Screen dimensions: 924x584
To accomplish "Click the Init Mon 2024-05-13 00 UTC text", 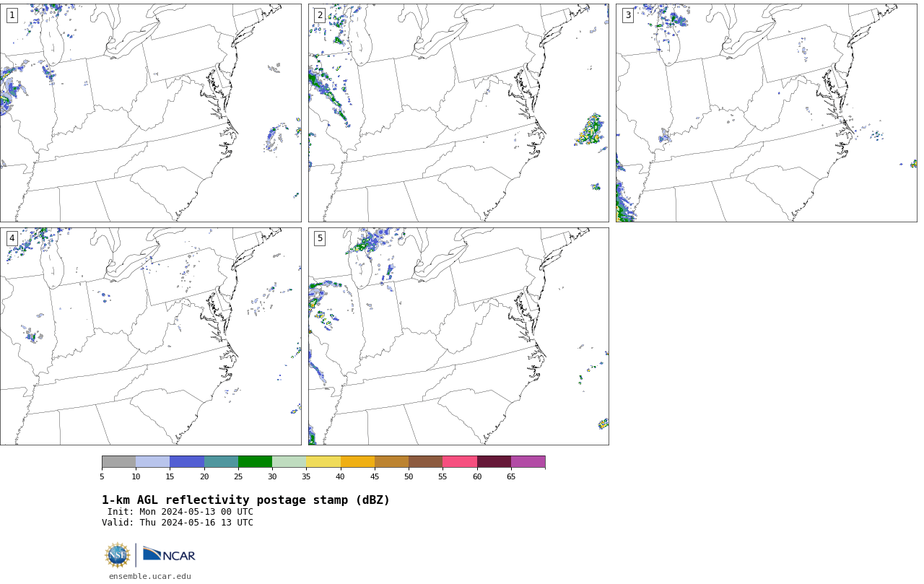I will click(180, 512).
